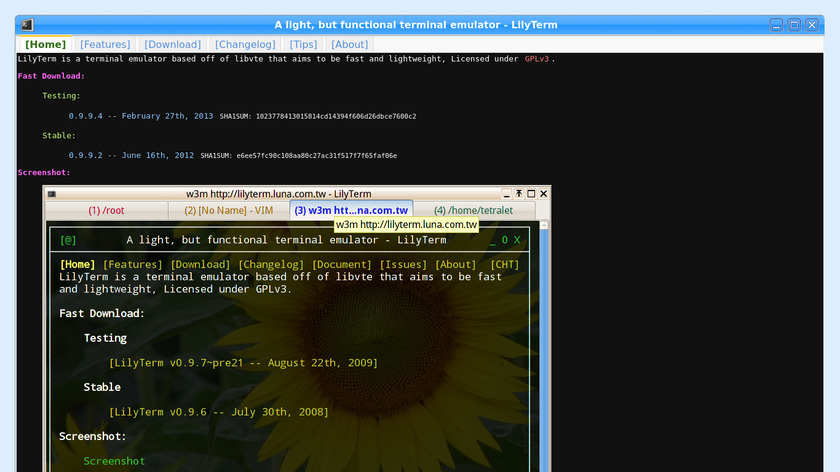Click the terminal icon in outer window title bar
Viewport: 840px width, 472px height.
(27, 25)
